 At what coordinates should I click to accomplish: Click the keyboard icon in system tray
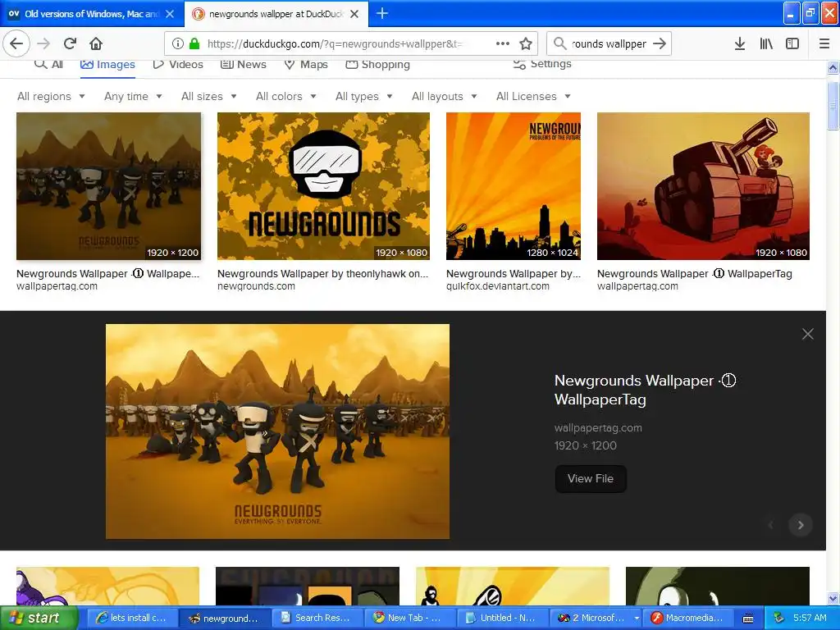pyautogui.click(x=748, y=619)
